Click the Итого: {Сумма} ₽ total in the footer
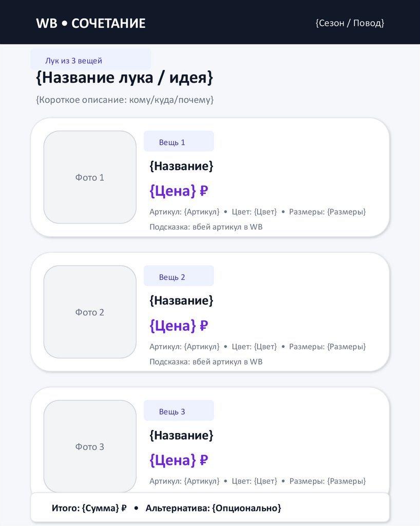Screen dimensions: 420x526 coord(89,508)
